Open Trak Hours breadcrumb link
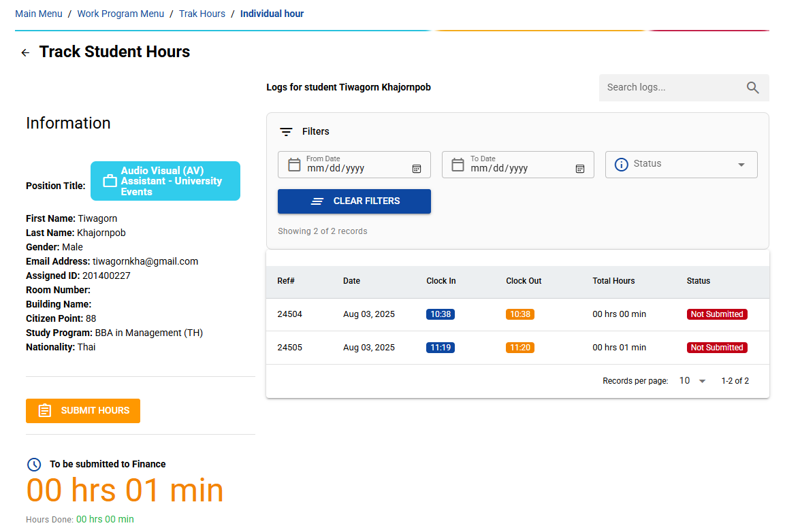The height and width of the screenshot is (532, 800). tap(202, 14)
